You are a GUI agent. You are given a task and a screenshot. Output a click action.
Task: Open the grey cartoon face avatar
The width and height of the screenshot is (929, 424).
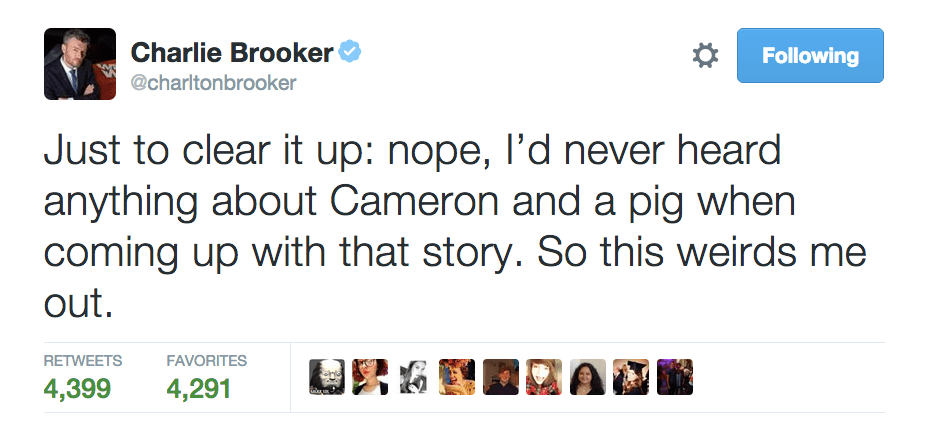326,377
